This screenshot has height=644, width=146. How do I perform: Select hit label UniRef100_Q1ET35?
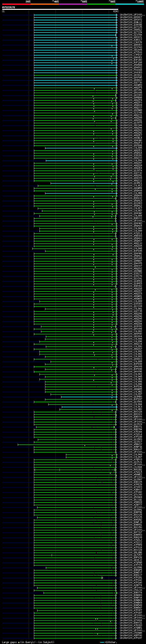pos(131,312)
